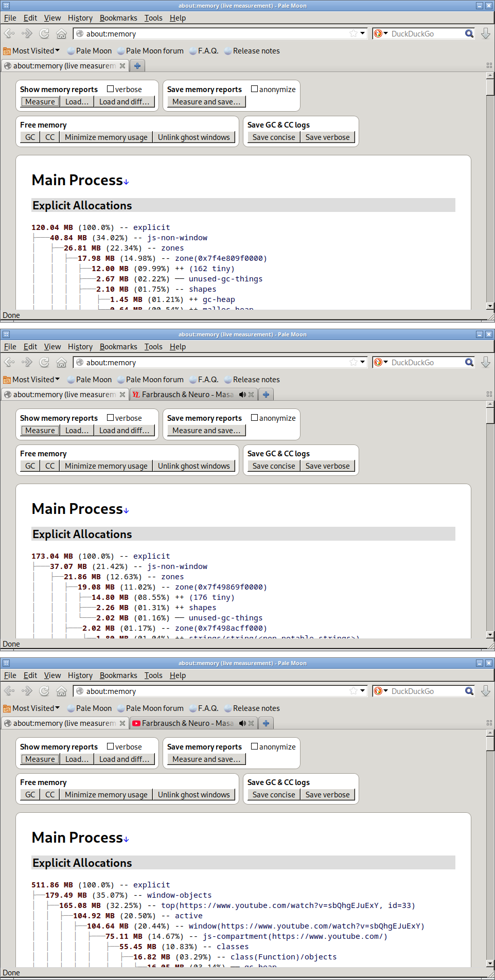Image resolution: width=495 pixels, height=980 pixels.
Task: Open the Release notes bookmark in the bottom window
Action: (252, 708)
